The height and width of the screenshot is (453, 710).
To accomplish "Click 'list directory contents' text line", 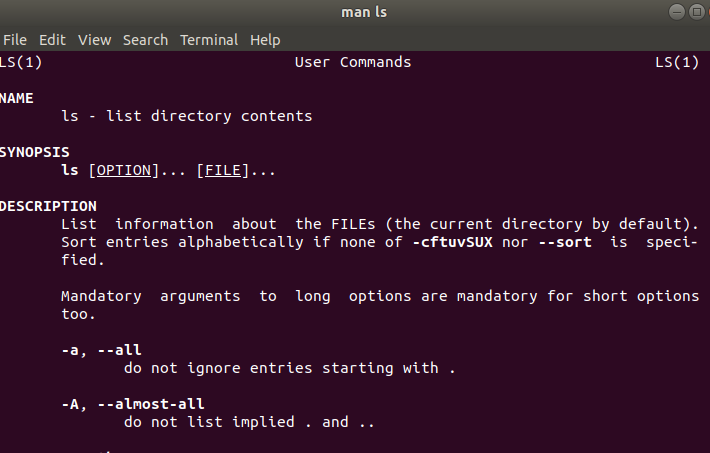I will click(x=209, y=116).
